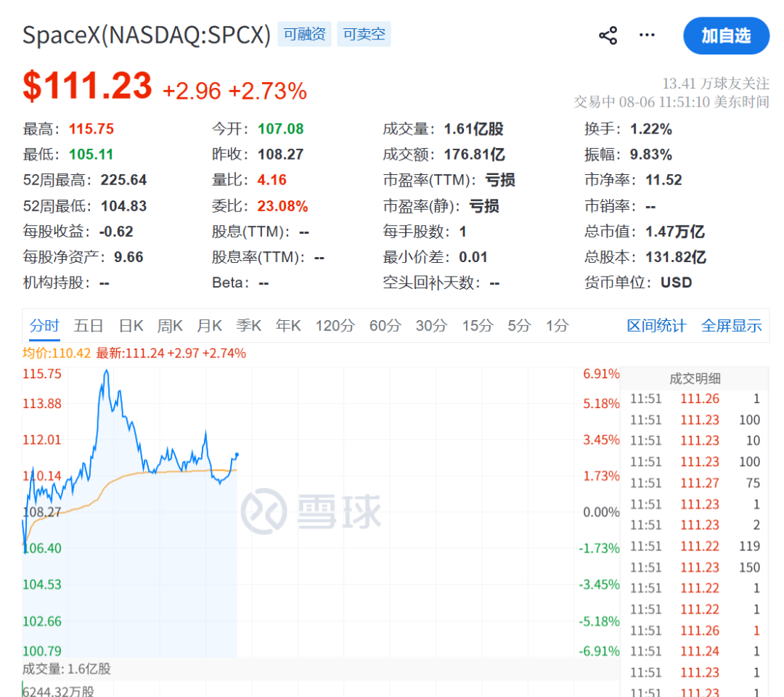
Task: Click the 委比 value 23.08%
Action: (x=282, y=206)
